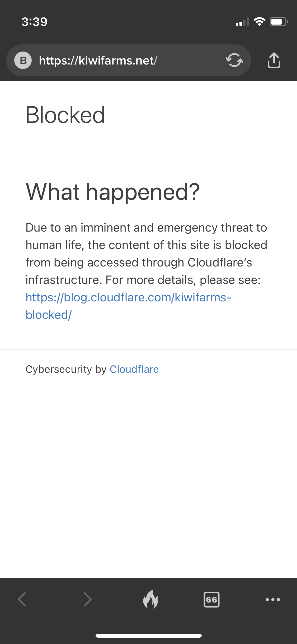Go back to the previous page
The height and width of the screenshot is (644, 297).
click(x=22, y=599)
